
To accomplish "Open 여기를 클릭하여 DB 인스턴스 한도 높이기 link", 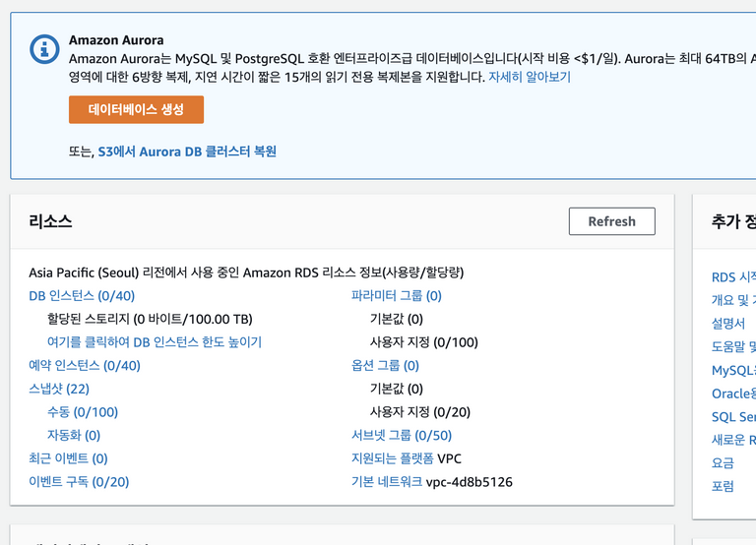I will point(155,342).
